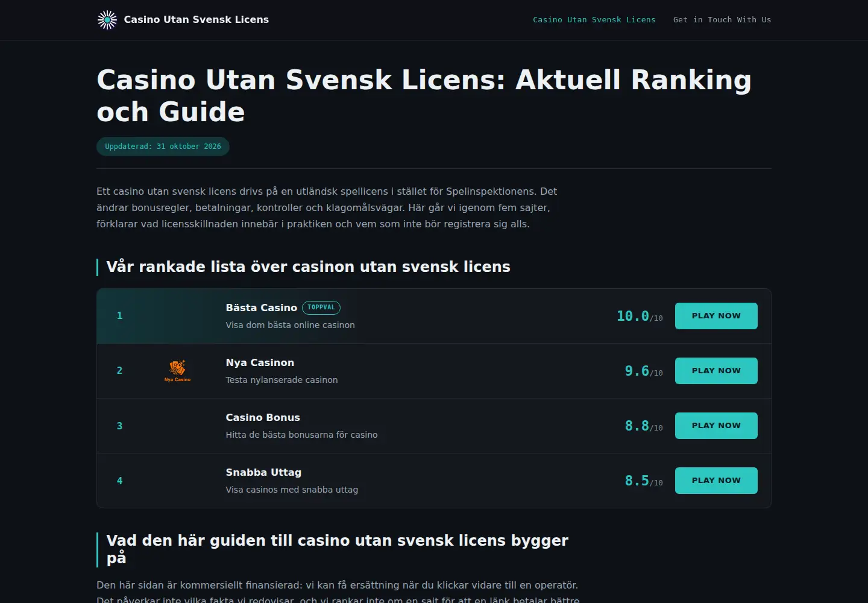The width and height of the screenshot is (868, 603).
Task: Click the 8.5/10 rating score
Action: pos(644,481)
